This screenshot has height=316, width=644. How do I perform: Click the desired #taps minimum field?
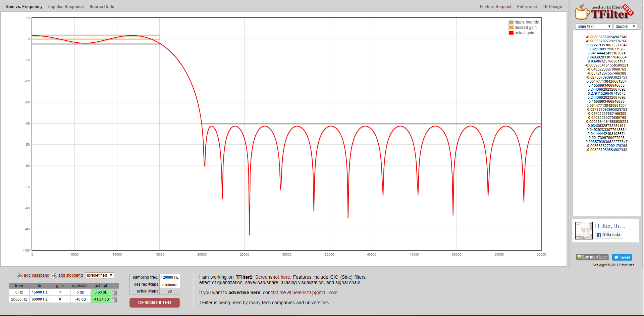coord(170,284)
